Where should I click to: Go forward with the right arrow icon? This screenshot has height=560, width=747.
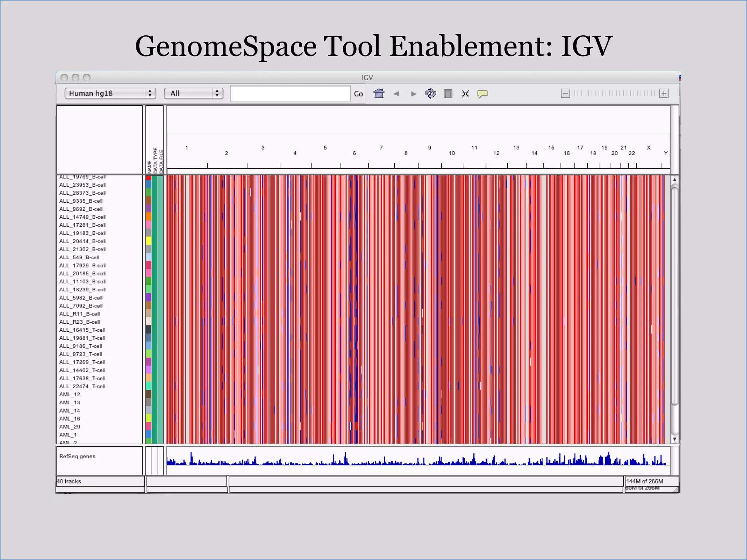click(x=413, y=94)
